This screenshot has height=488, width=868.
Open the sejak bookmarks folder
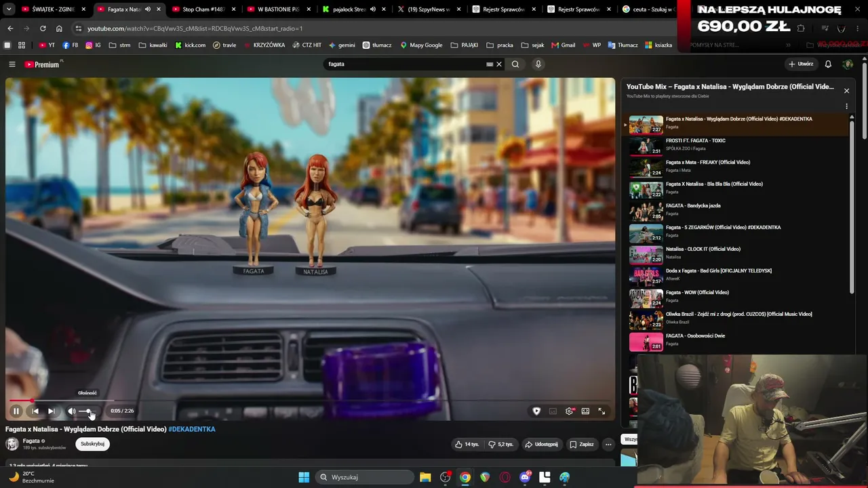click(x=533, y=45)
